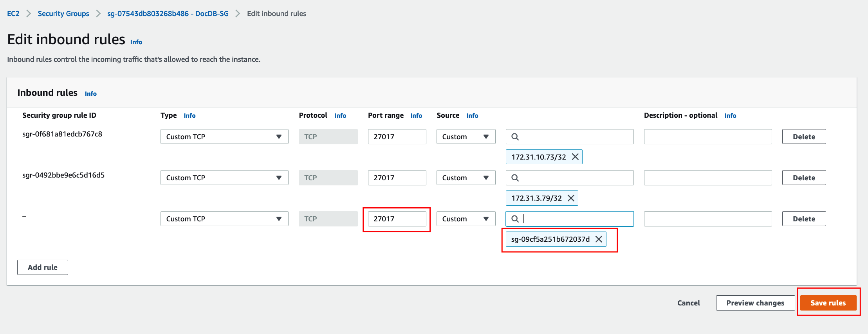Viewport: 868px width, 334px height.
Task: Expand the Type dropdown for the new third rule
Action: pyautogui.click(x=224, y=219)
